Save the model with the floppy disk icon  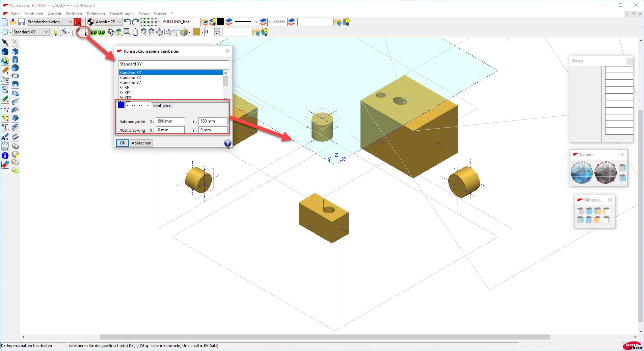(21, 22)
